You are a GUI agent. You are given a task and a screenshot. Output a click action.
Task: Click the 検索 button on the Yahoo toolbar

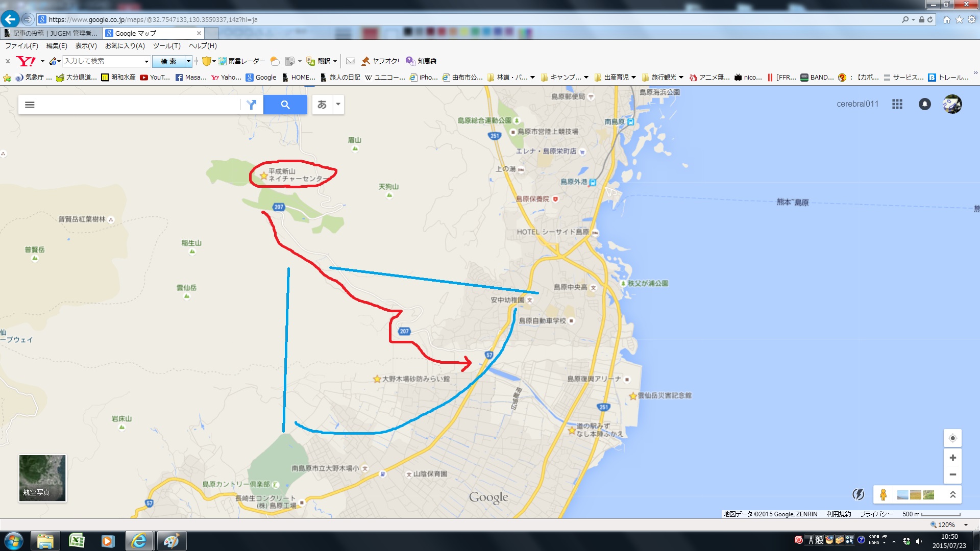[x=168, y=61]
